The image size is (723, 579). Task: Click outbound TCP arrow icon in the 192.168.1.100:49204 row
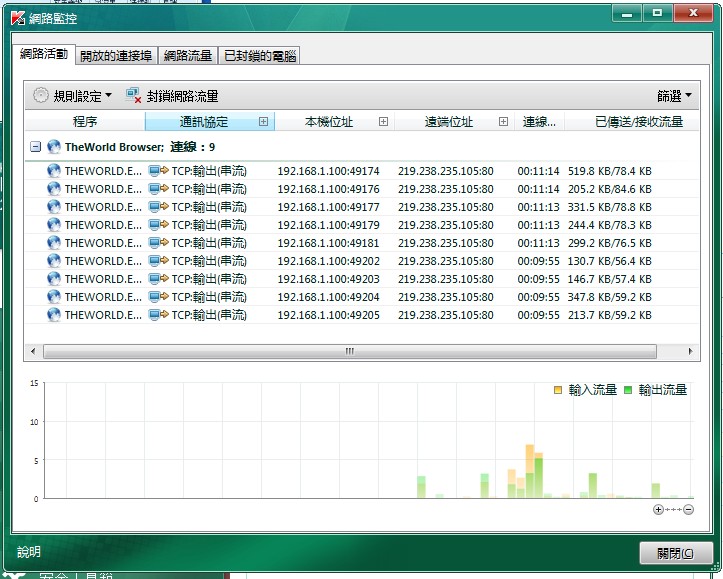click(159, 297)
